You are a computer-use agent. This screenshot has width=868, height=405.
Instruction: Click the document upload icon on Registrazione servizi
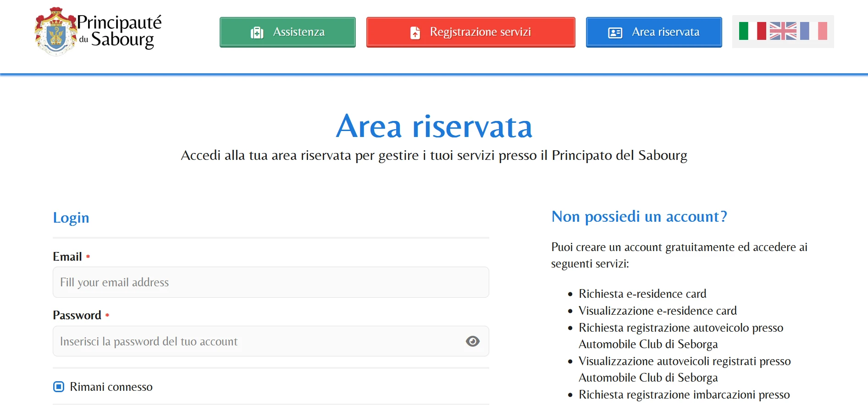point(415,33)
